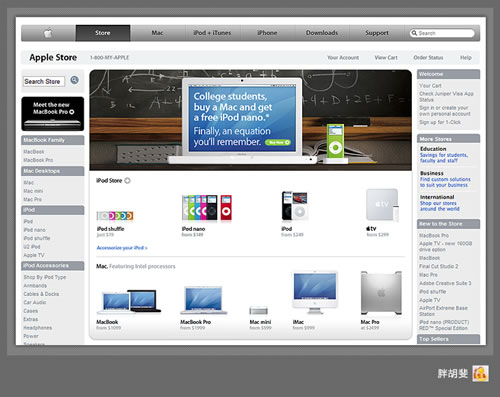500x397 pixels.
Task: Switch to the iPod + iTunes tab
Action: pyautogui.click(x=212, y=33)
